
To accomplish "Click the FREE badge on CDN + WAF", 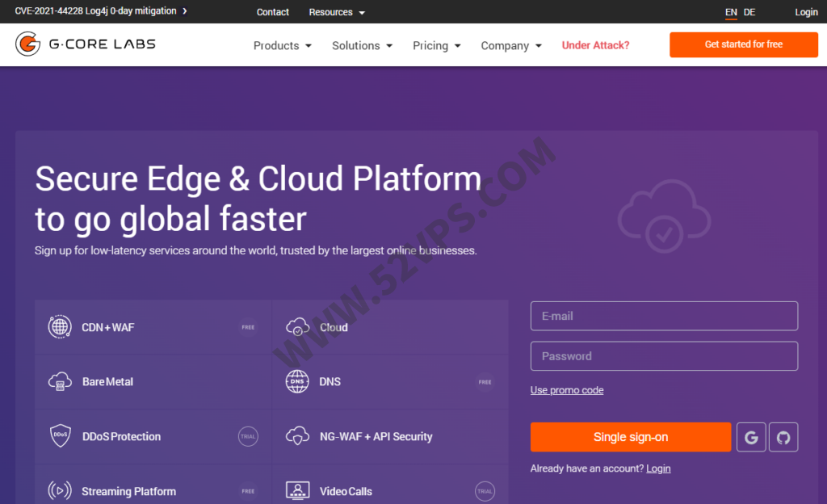I will 248,327.
